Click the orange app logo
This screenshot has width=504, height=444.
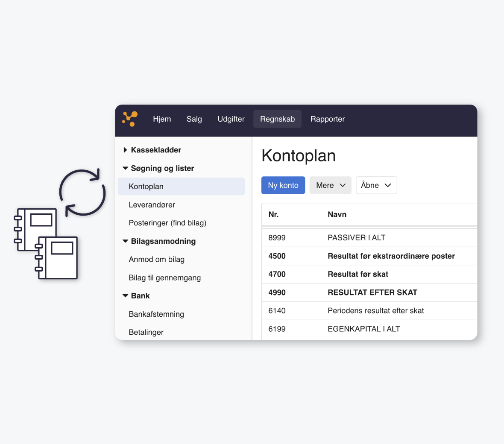(129, 119)
